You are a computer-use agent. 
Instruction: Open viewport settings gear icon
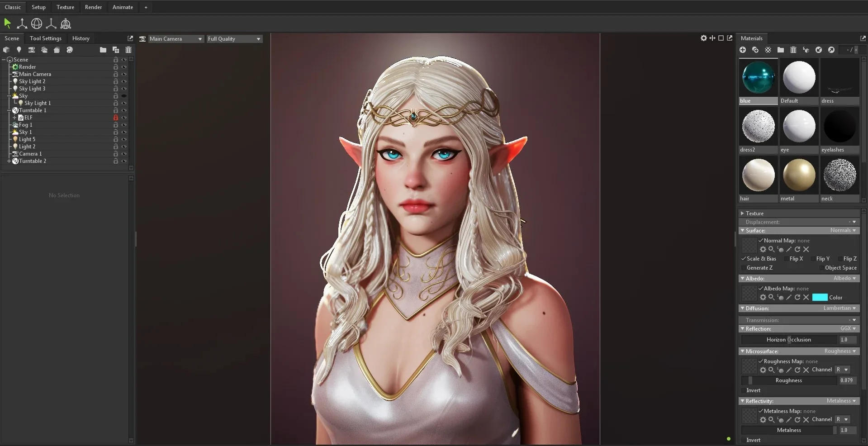point(704,38)
